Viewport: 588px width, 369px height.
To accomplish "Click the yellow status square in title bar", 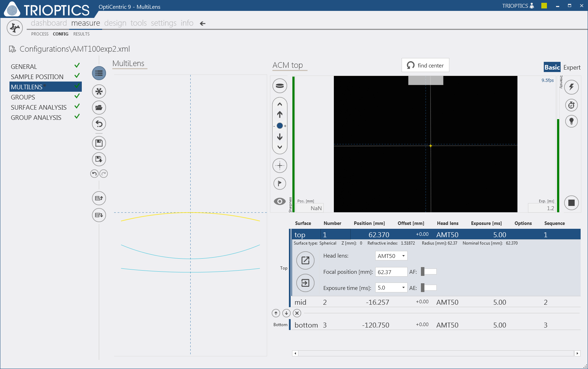I will (544, 6).
